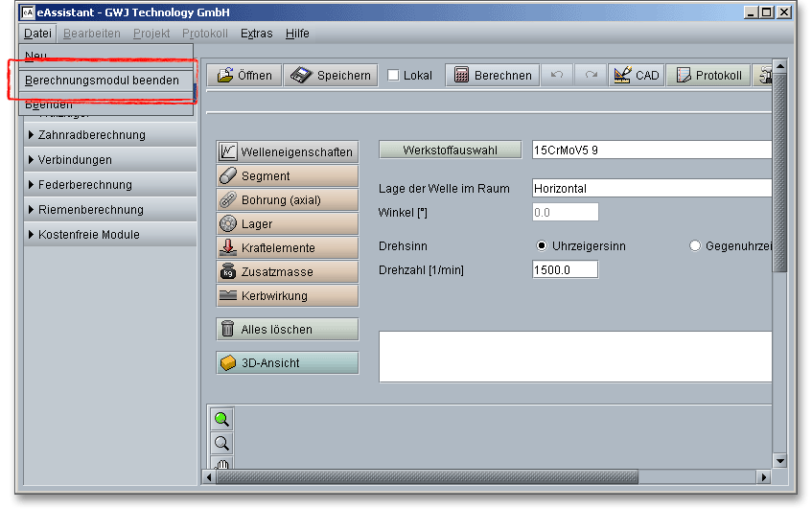The width and height of the screenshot is (812, 509).
Task: Click the Berechnen calculator icon
Action: (x=461, y=76)
